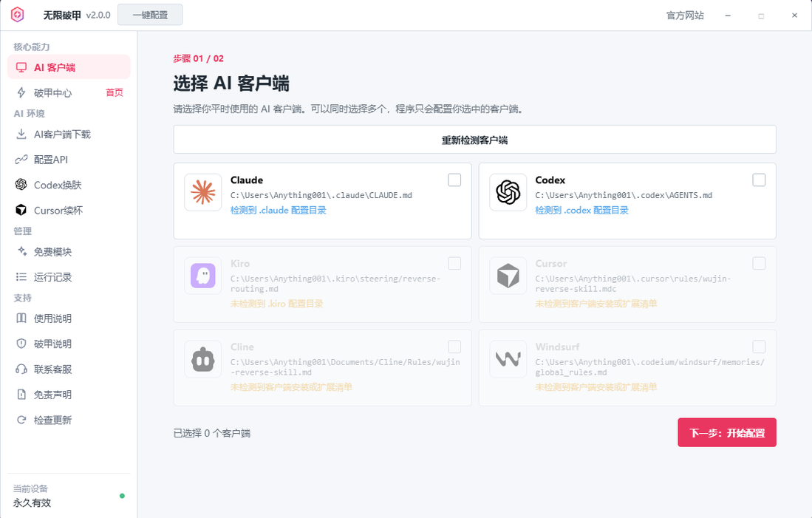Click the 一键配置 button
Image resolution: width=812 pixels, height=518 pixels.
tap(150, 15)
